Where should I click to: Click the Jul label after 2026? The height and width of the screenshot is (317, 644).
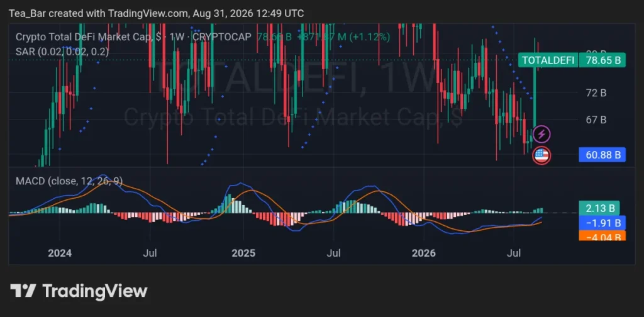click(514, 253)
